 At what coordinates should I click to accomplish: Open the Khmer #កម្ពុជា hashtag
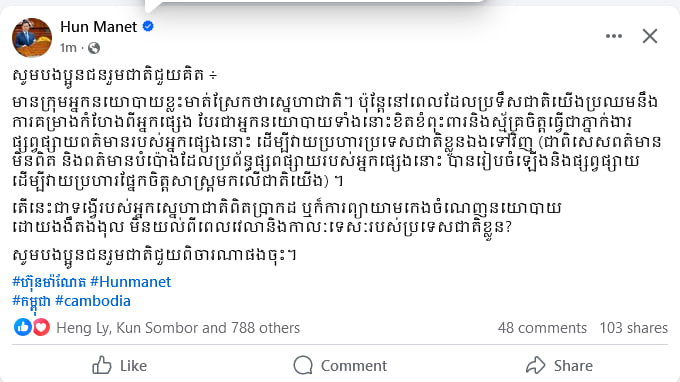pyautogui.click(x=31, y=301)
